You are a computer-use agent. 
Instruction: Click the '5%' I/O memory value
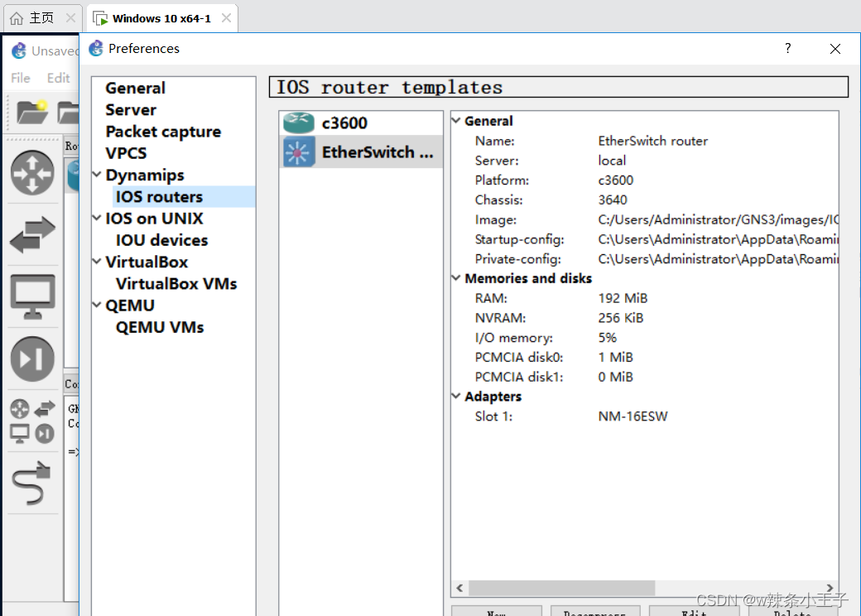click(x=608, y=338)
